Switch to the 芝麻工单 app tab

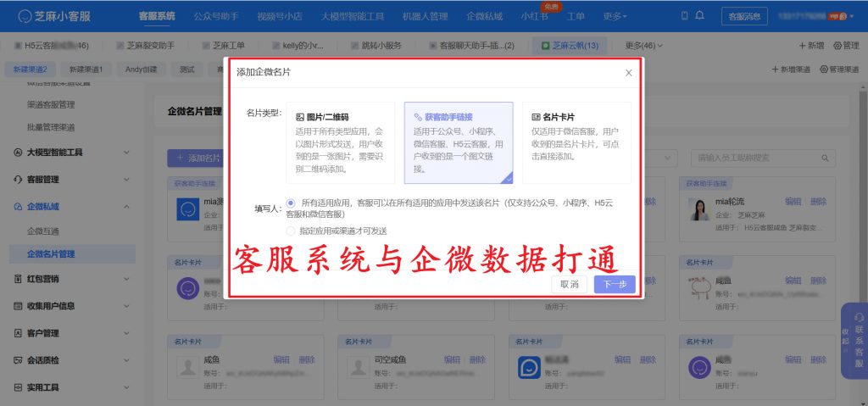224,46
